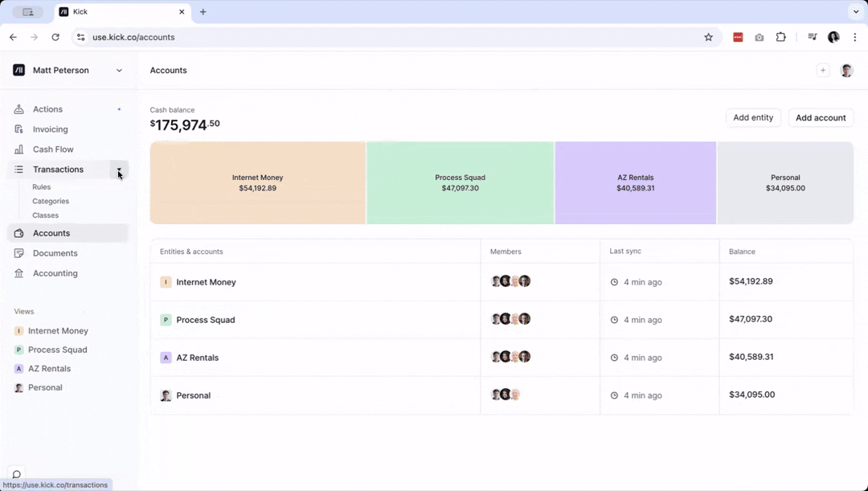868x491 pixels.
Task: Open Chrome extensions puzzle icon
Action: [x=780, y=37]
